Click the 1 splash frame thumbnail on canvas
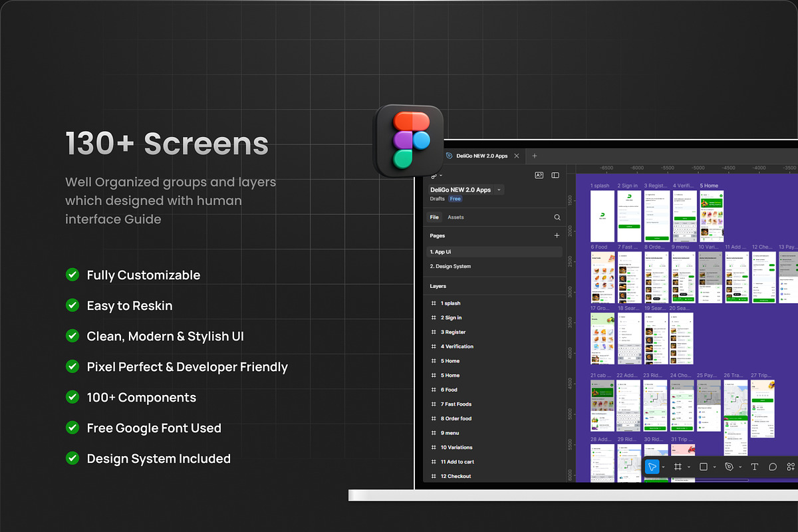The width and height of the screenshot is (798, 532). click(x=602, y=216)
